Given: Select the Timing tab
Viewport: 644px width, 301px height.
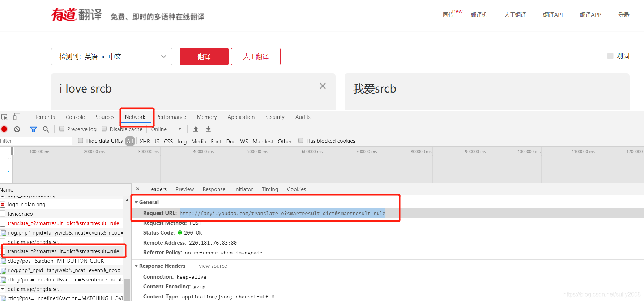Looking at the screenshot, I should tap(270, 189).
